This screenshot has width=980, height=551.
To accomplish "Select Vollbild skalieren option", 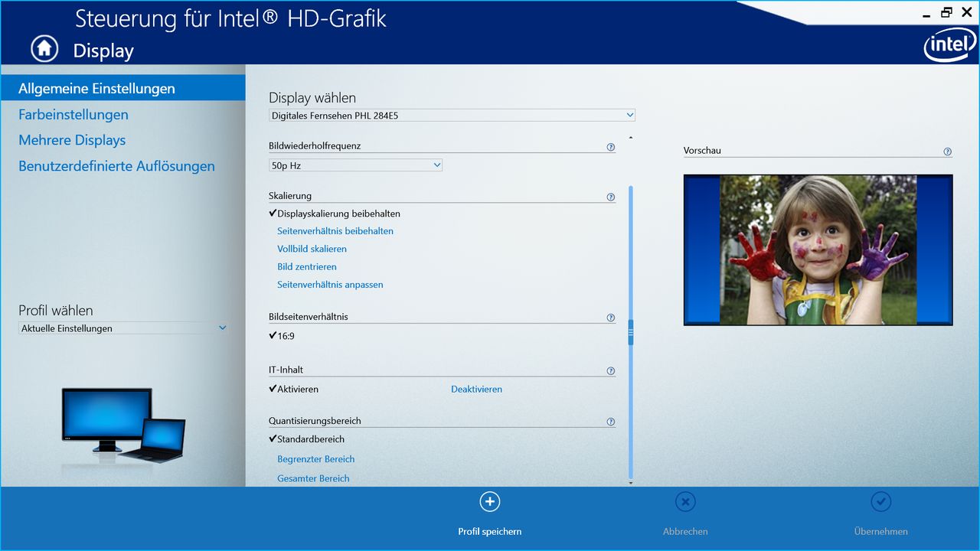I will point(312,249).
